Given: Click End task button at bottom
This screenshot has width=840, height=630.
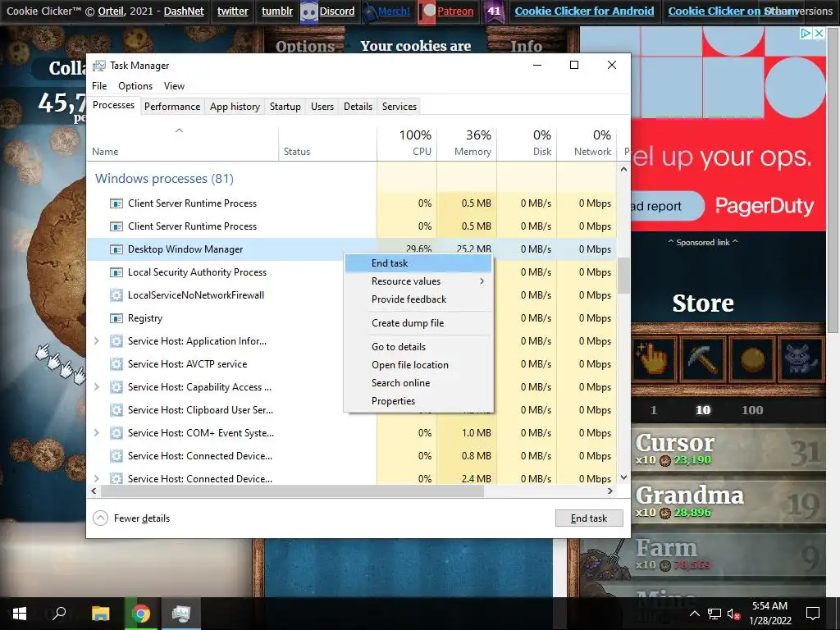Looking at the screenshot, I should (589, 518).
